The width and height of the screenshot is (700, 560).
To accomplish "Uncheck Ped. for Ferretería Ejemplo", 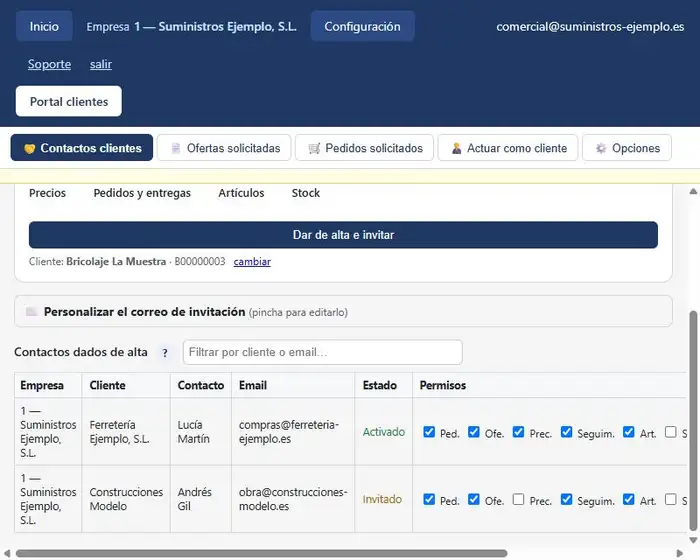I will tap(429, 432).
